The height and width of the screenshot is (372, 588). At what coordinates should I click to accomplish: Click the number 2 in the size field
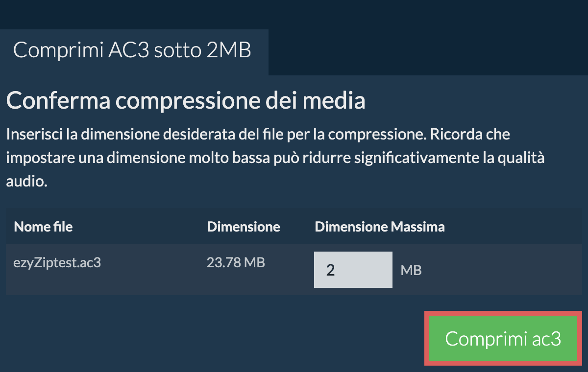[330, 270]
